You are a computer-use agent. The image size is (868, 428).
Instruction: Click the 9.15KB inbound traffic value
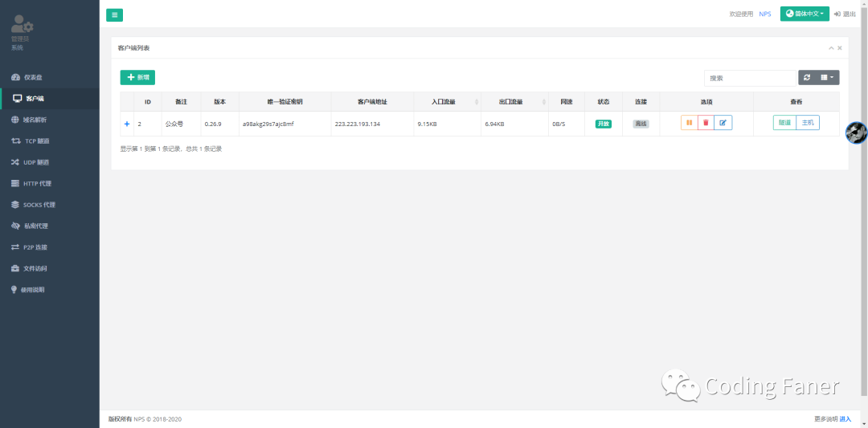[428, 124]
